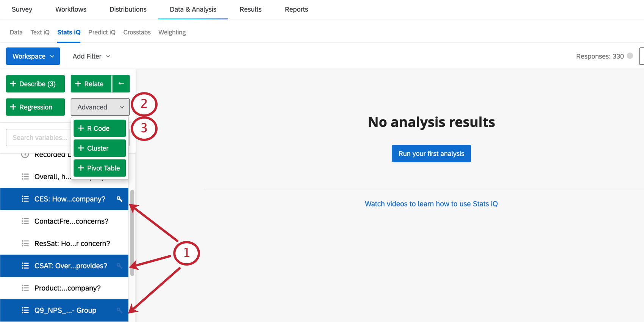Collapse the Advanced dropdown menu

point(100,107)
